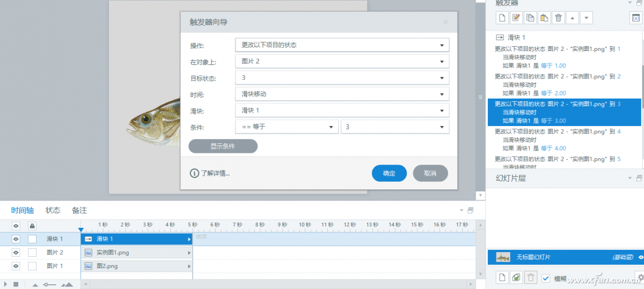The width and height of the screenshot is (644, 289).
Task: Hide the 图片 2 timeline layer
Action: 16,253
